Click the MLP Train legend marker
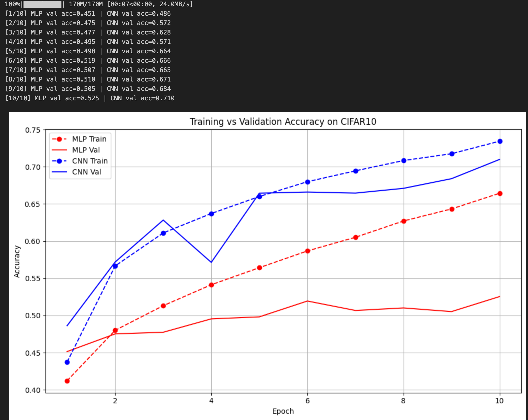The width and height of the screenshot is (528, 420). point(59,139)
